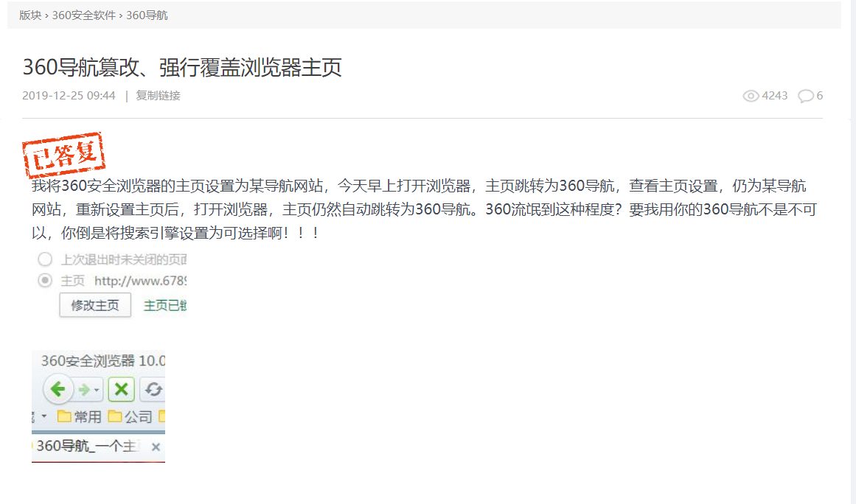Click the eye icon beside the 4243 view count

750,95
